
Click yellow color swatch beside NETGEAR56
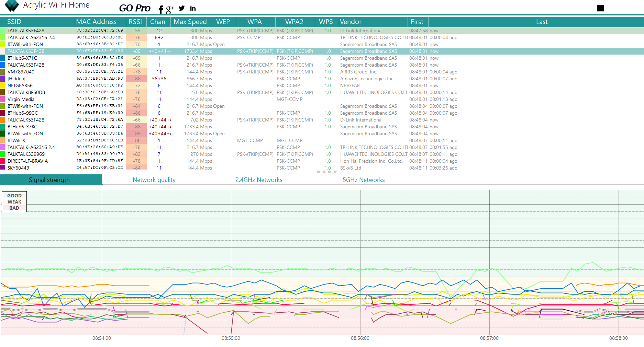coord(2,85)
